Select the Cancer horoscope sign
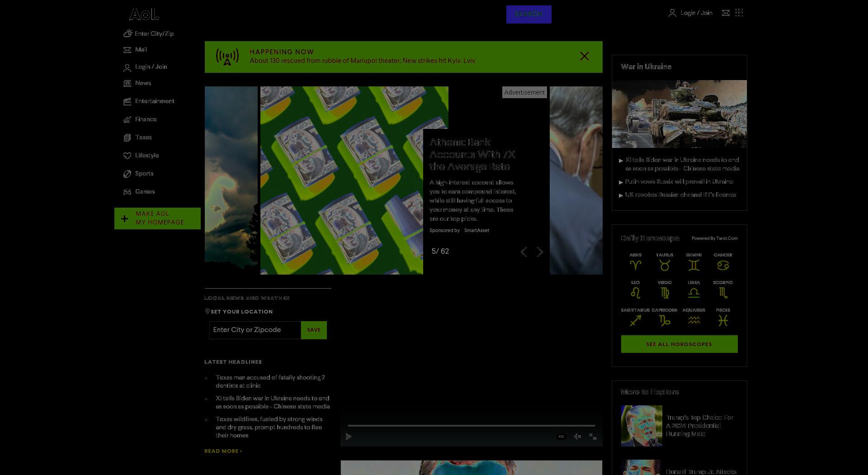The image size is (868, 475). 723,262
